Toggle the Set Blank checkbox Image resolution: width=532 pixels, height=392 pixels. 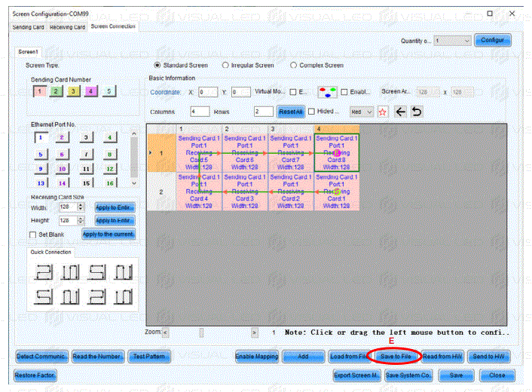(33, 235)
